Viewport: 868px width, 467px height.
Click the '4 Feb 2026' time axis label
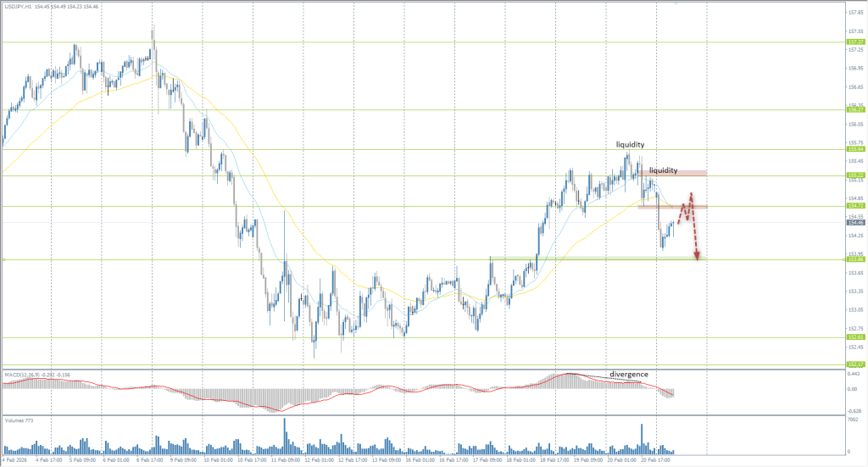coord(14,461)
